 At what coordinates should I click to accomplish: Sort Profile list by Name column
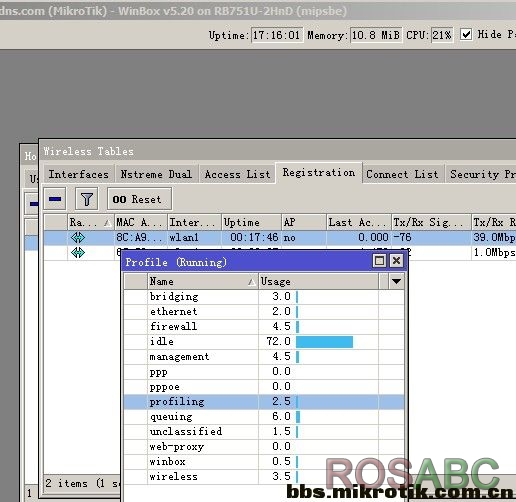(203, 281)
